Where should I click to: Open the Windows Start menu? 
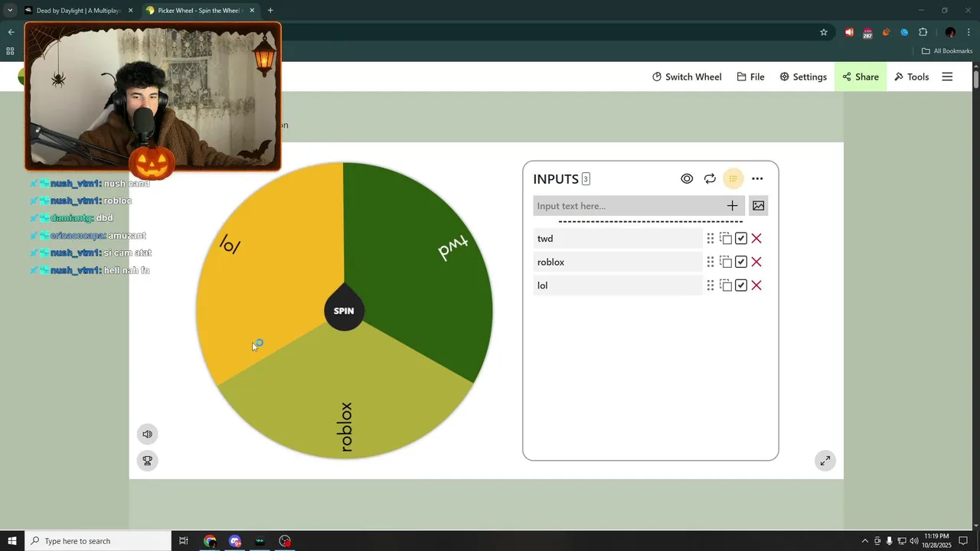11,541
